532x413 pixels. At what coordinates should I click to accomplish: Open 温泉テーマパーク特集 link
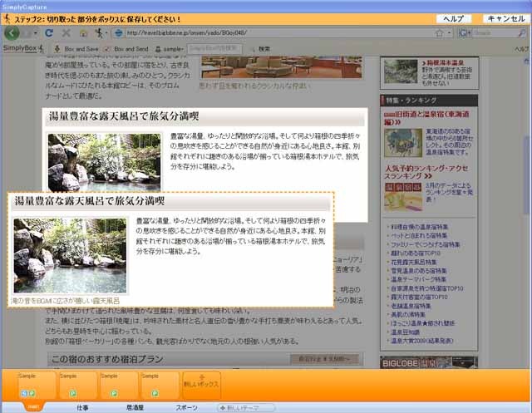(x=418, y=279)
